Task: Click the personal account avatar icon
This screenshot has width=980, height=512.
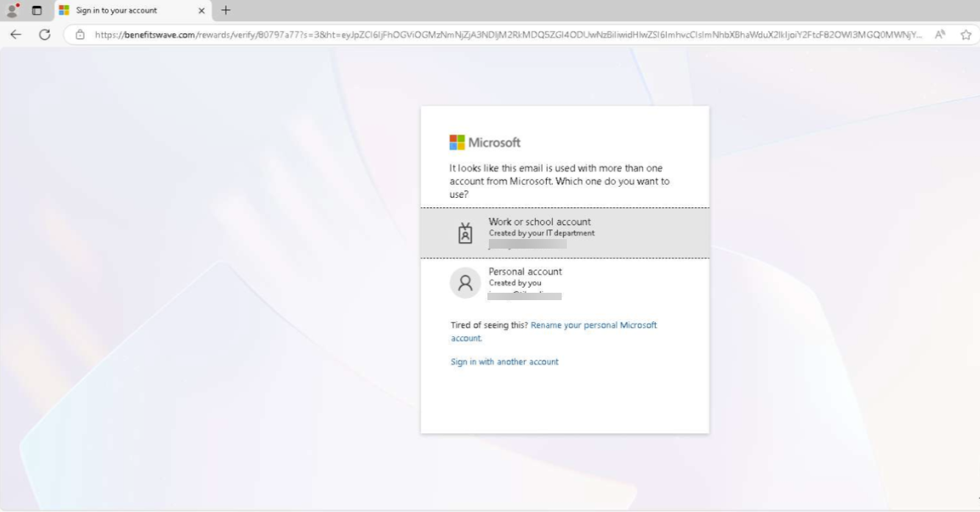Action: (x=465, y=282)
